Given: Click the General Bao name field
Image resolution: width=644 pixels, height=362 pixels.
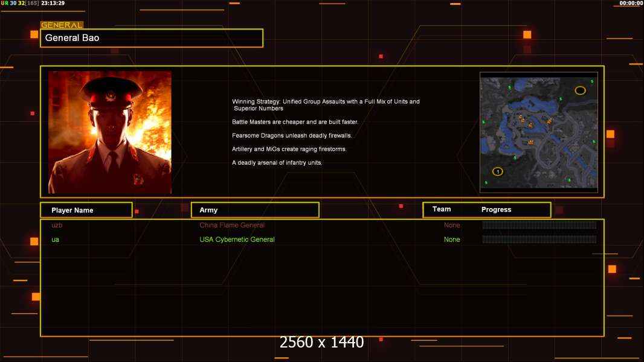Looking at the screenshot, I should click(x=152, y=38).
